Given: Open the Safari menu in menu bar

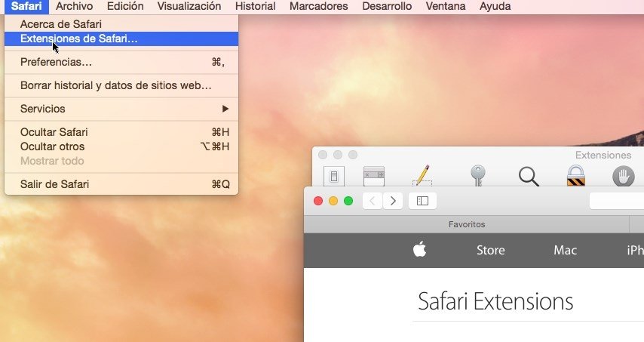Looking at the screenshot, I should tap(26, 7).
